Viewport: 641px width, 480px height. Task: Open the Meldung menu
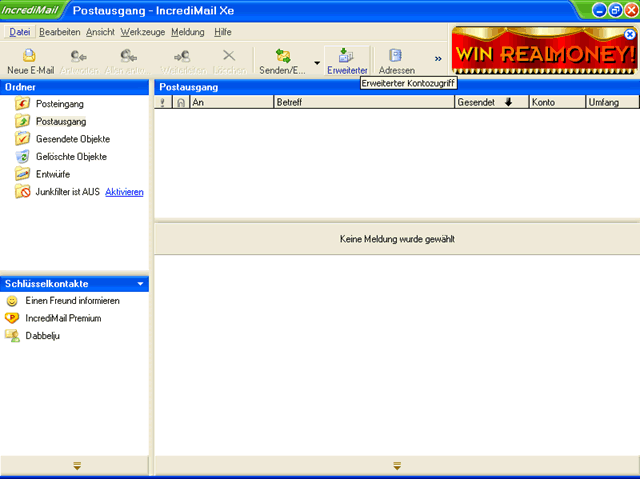[x=188, y=32]
